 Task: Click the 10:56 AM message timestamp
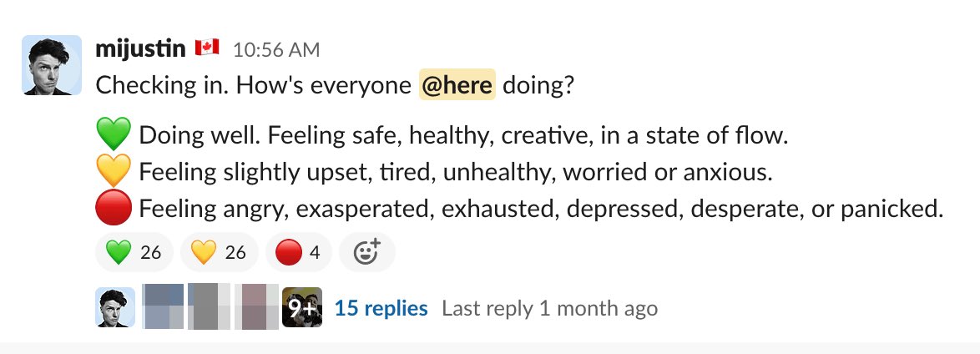click(x=276, y=50)
